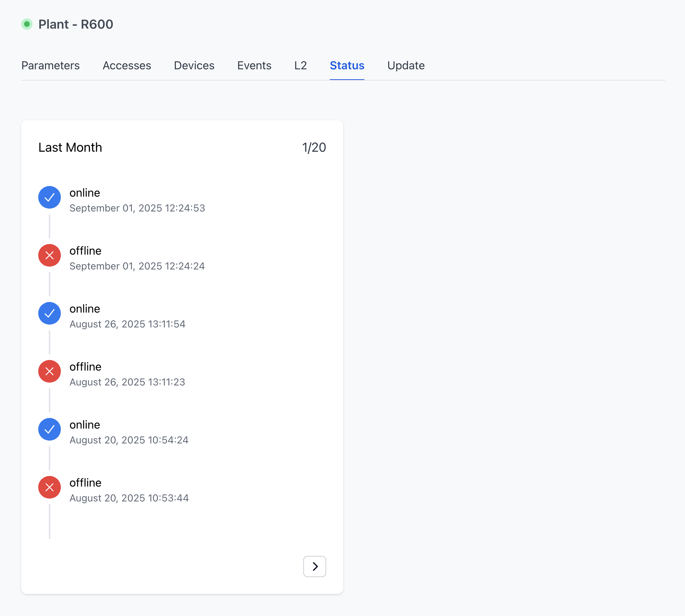Click the Plant - R600 title
Viewport: 685px width, 616px height.
click(x=76, y=24)
